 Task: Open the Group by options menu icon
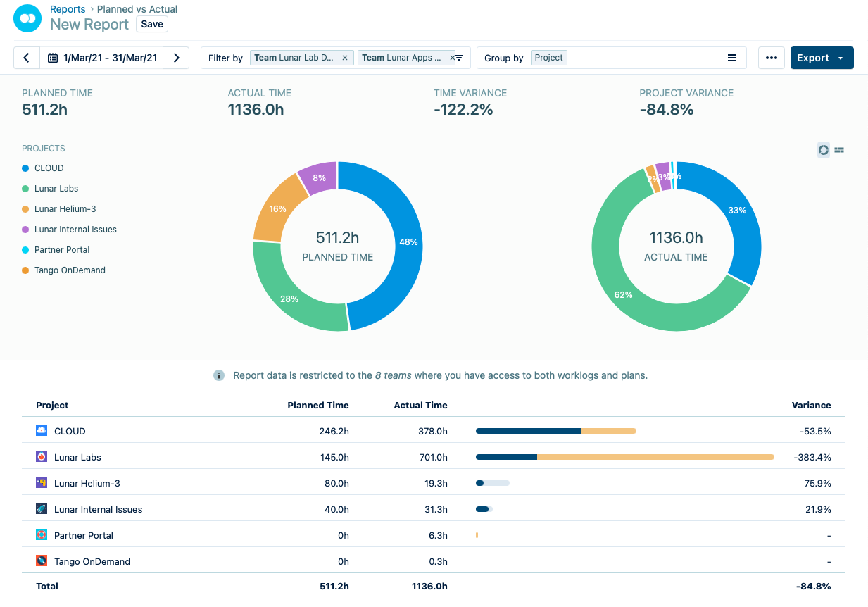pyautogui.click(x=732, y=58)
